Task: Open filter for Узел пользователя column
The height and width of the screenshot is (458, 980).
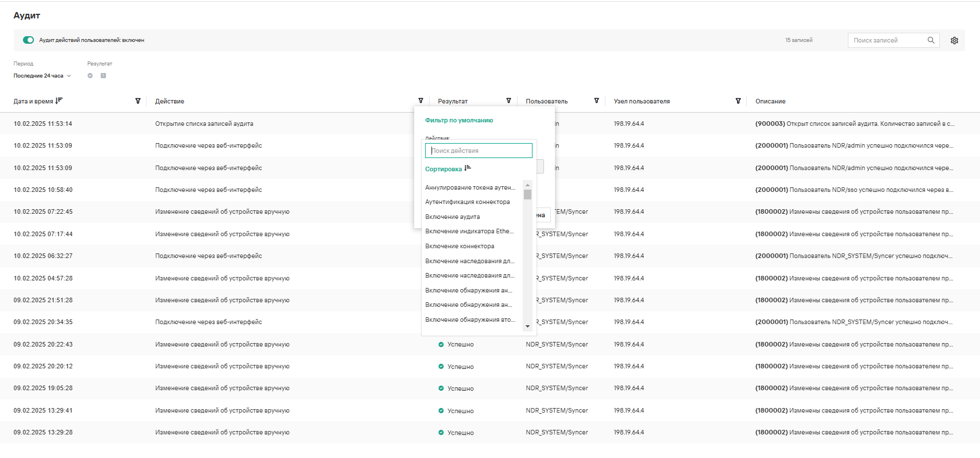Action: tap(738, 101)
